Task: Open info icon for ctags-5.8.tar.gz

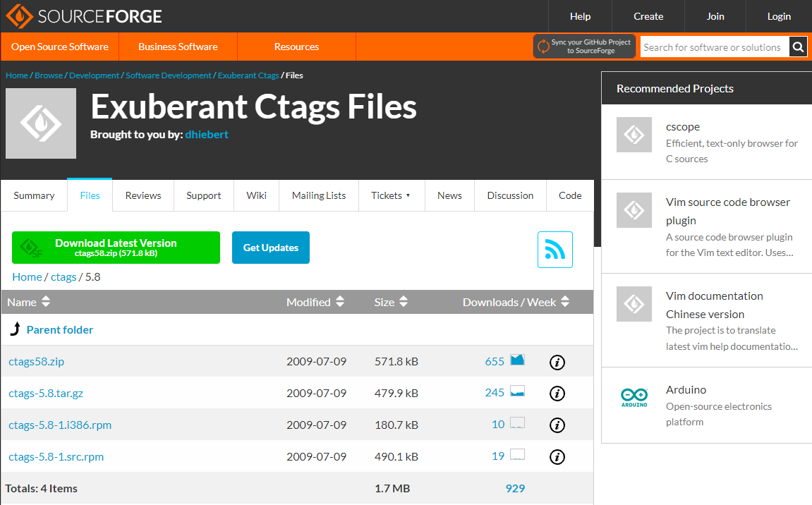Action: [557, 394]
